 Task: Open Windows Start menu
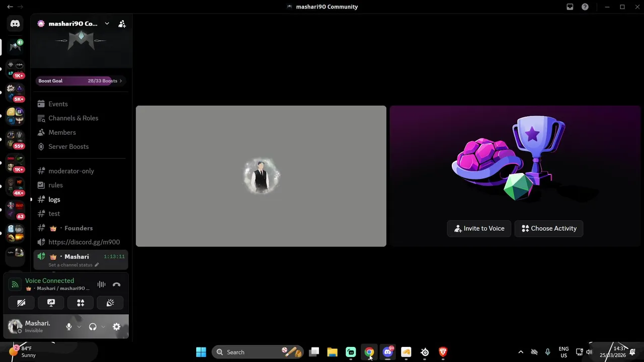click(201, 352)
